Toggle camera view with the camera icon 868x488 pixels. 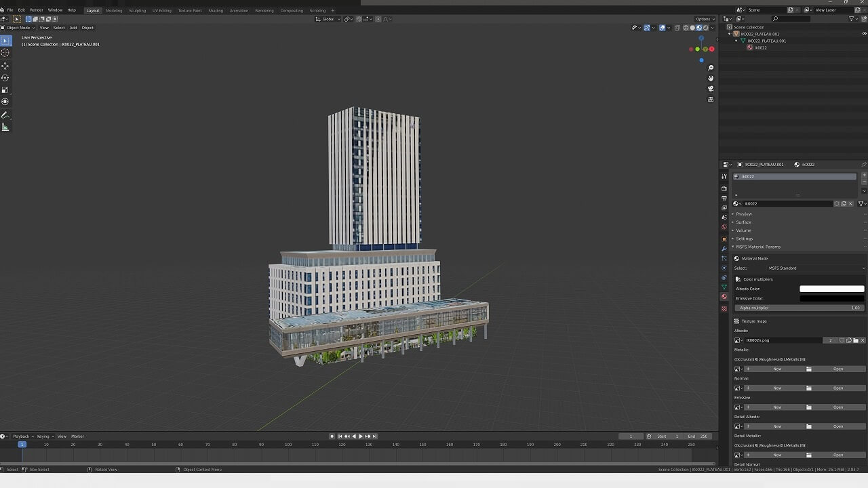(711, 89)
